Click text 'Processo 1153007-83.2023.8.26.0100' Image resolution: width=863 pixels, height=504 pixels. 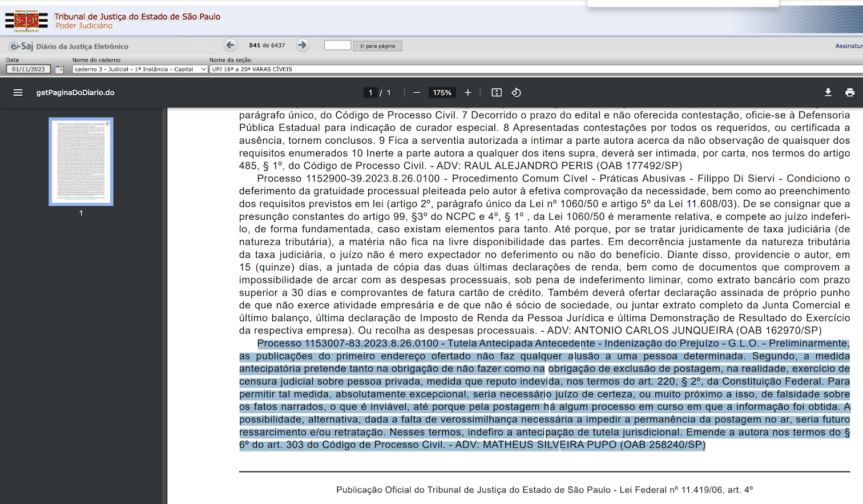(x=348, y=344)
